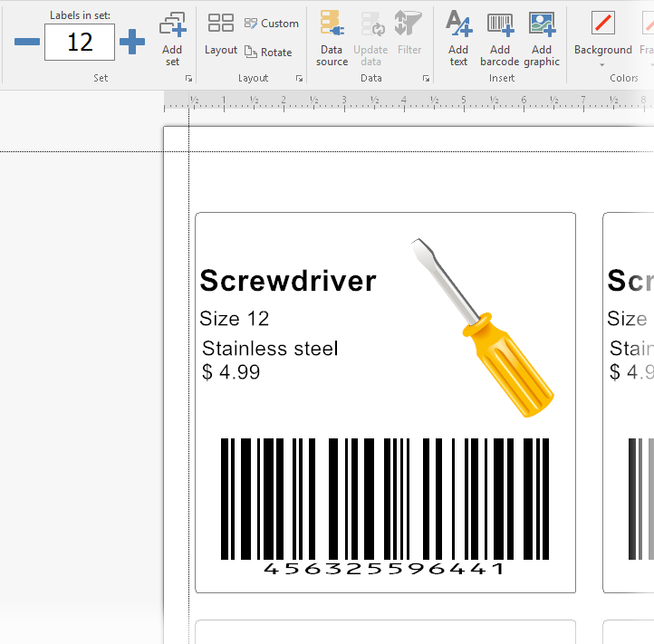Select barcode number 456325596441
Screen dimensions: 654x644
coord(384,569)
